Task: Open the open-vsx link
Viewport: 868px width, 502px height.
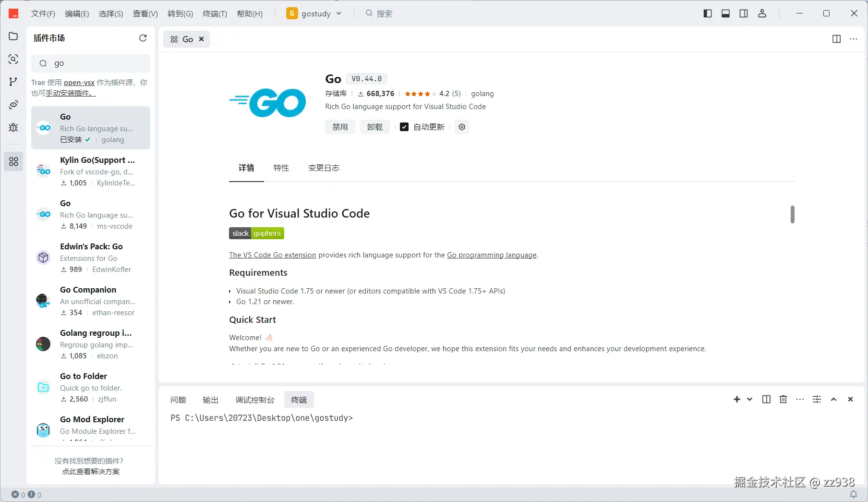Action: click(79, 82)
